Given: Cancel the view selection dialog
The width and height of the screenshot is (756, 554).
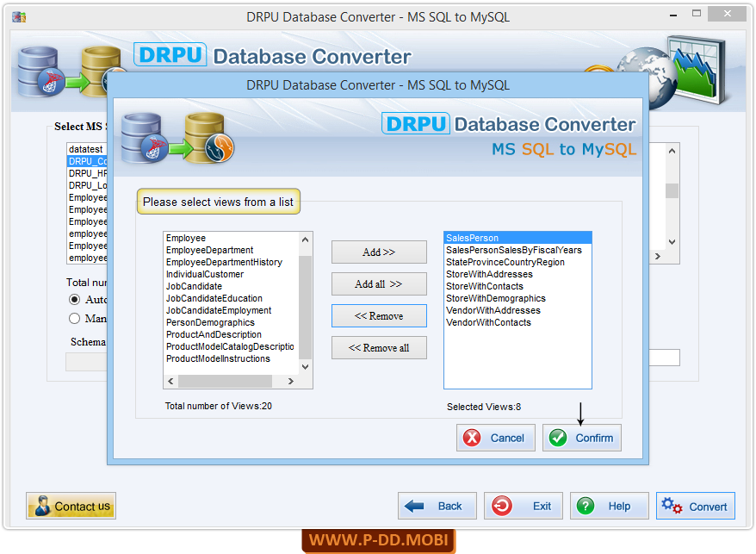Looking at the screenshot, I should point(496,438).
